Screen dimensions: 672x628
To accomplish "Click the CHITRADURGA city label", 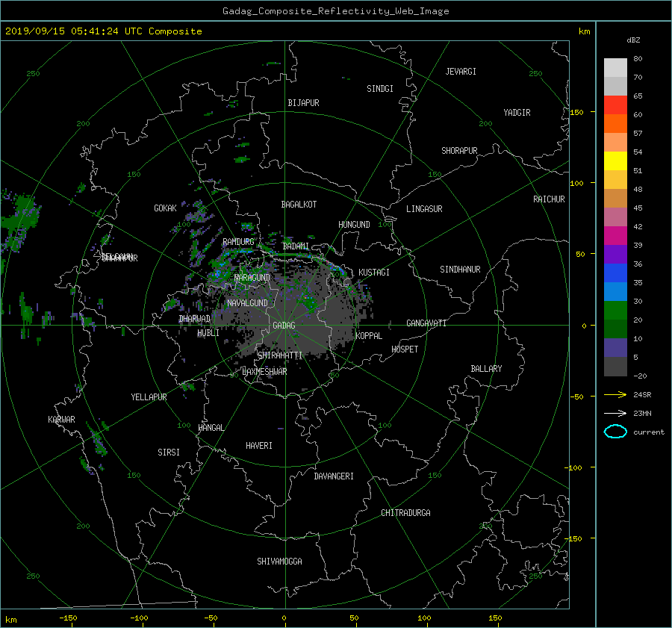I will pos(405,513).
